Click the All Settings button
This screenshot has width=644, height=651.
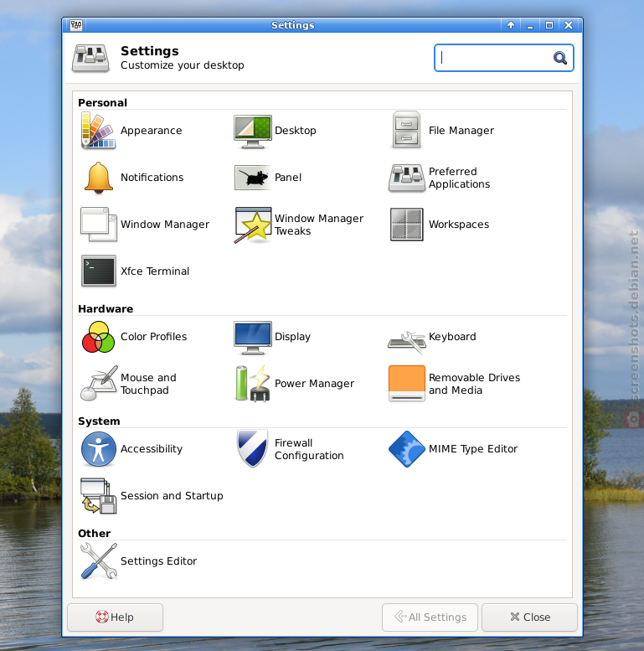[430, 617]
